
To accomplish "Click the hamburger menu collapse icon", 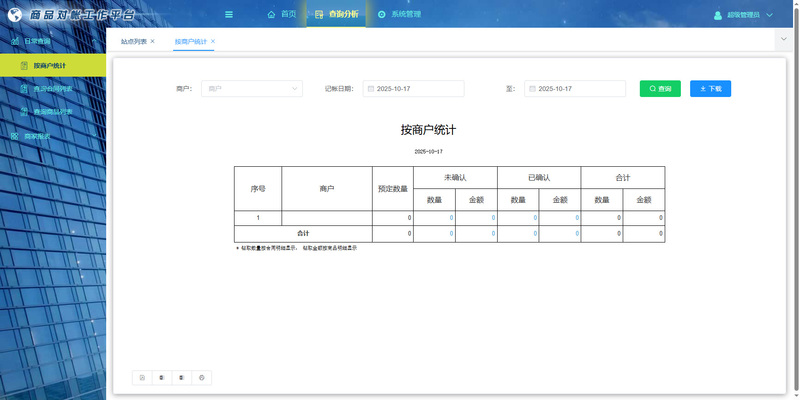I will 229,14.
